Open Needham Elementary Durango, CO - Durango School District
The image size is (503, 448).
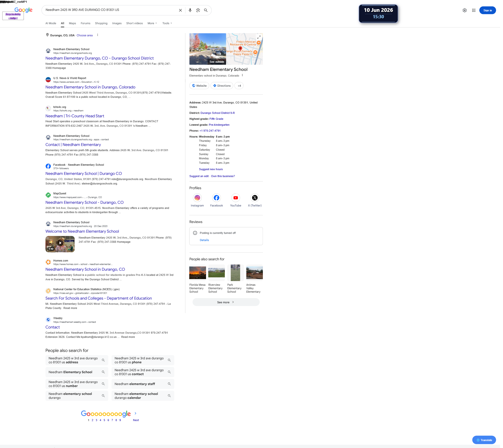pos(100,58)
